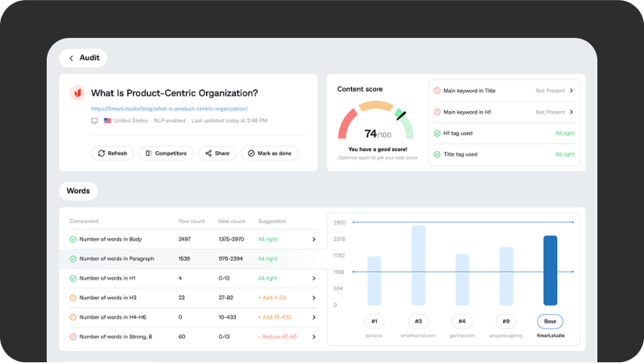Image resolution: width=644 pixels, height=363 pixels.
Task: Click the '1375-2970' ideal count value
Action: [x=231, y=239]
